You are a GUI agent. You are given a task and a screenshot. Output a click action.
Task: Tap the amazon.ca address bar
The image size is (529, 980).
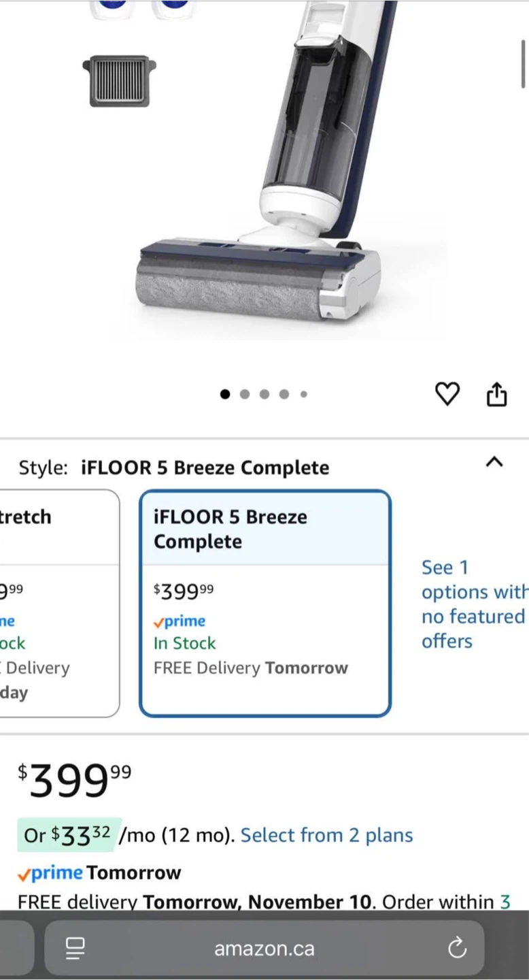coord(264,948)
